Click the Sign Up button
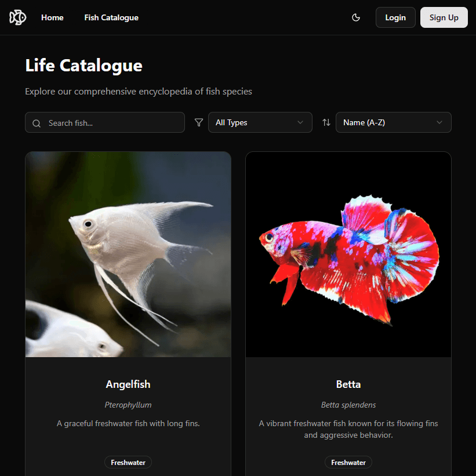This screenshot has height=476, width=476. pyautogui.click(x=444, y=17)
